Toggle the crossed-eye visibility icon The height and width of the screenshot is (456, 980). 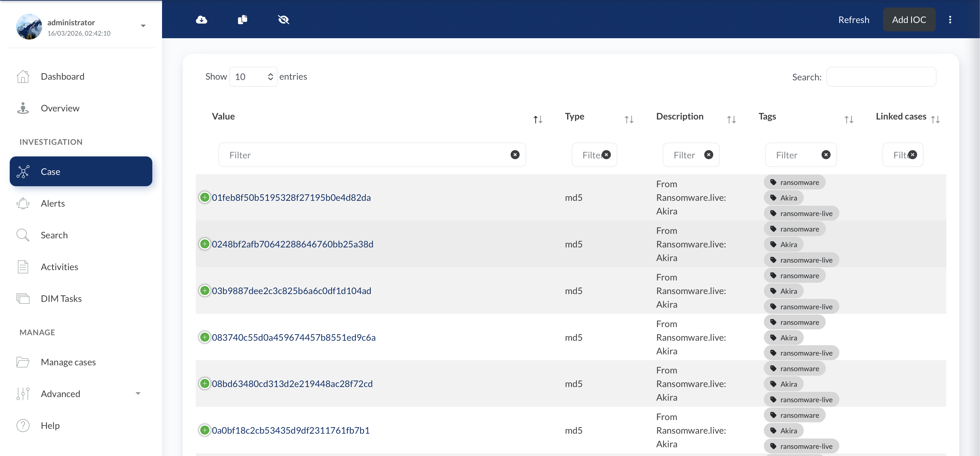(x=284, y=19)
